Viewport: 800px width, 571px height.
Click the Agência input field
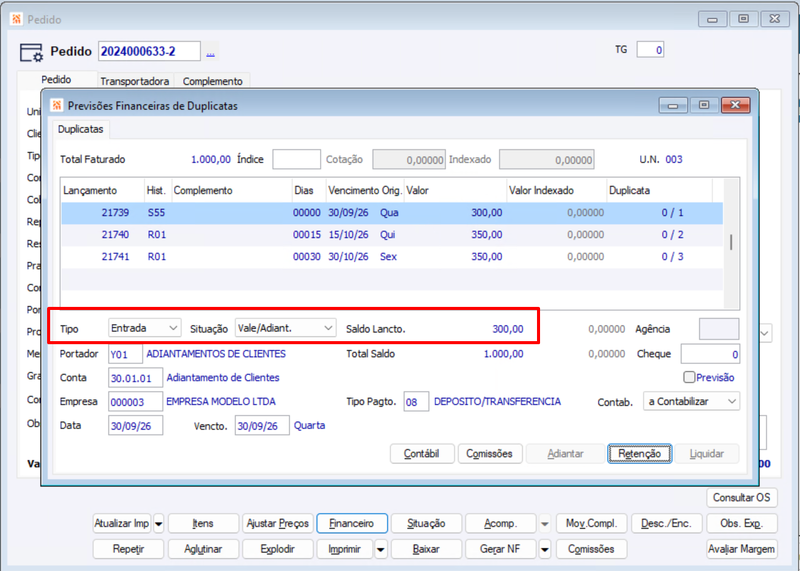coord(719,329)
